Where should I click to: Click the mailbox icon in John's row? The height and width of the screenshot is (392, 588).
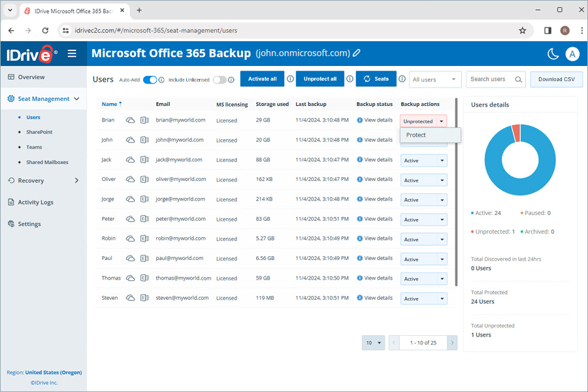click(x=144, y=140)
